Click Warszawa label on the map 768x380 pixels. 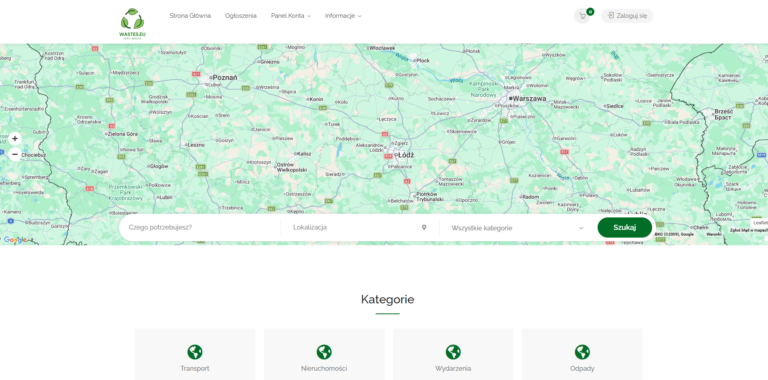point(529,98)
